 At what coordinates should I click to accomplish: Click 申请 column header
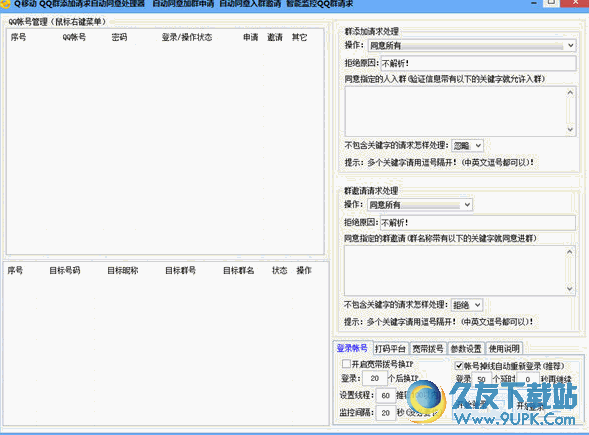tap(251, 37)
